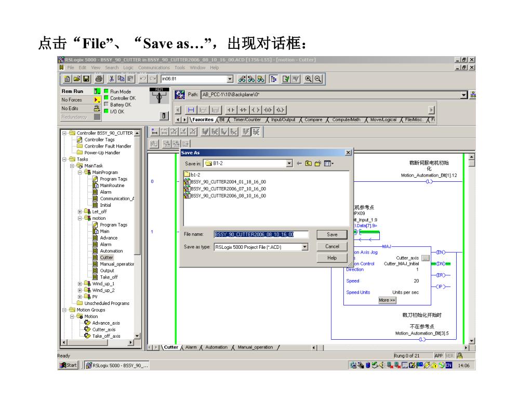Switch to the Manual_operation routine tab
Viewport: 532px width, 399px height.
point(255,347)
